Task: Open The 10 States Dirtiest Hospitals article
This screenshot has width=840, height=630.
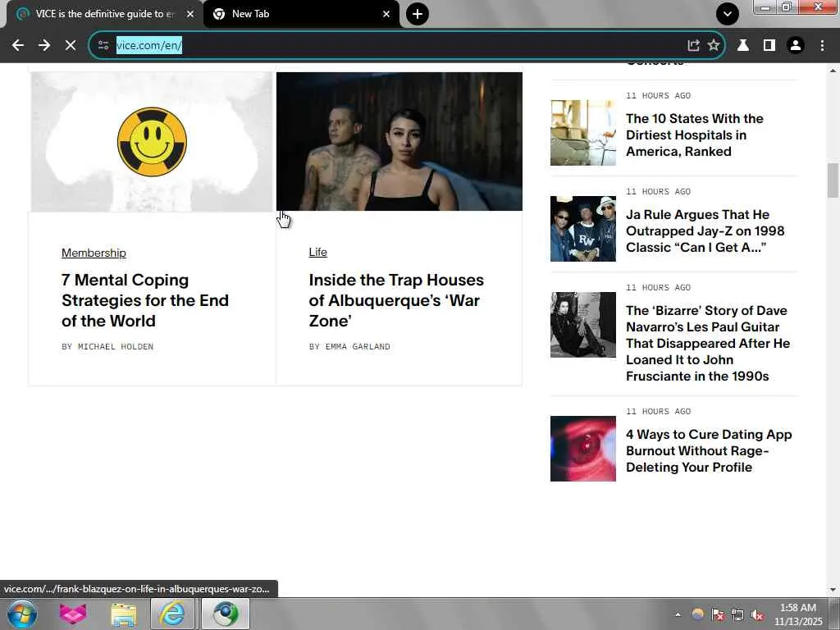Action: (694, 135)
